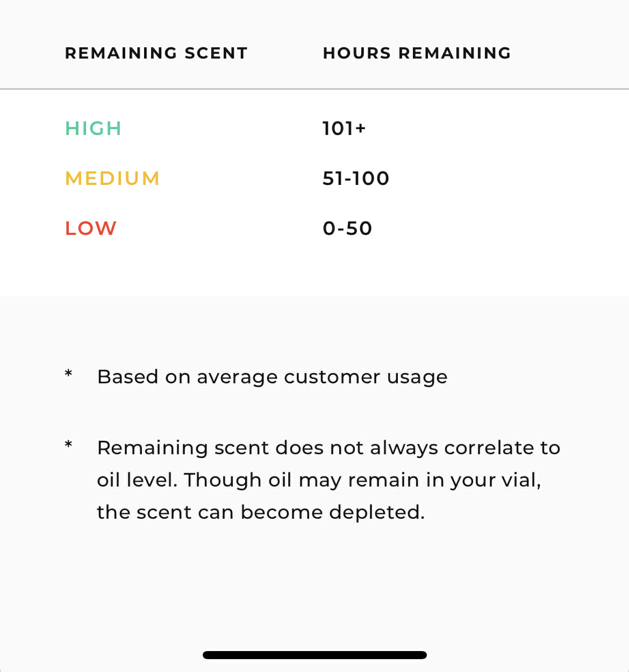Tap the asterisk beside average customer usage
Image resolution: width=629 pixels, height=672 pixels.
point(68,374)
